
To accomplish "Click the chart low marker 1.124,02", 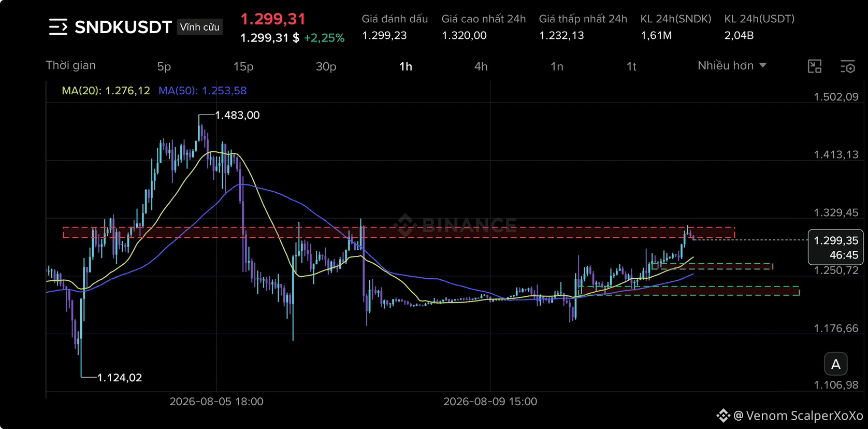I will pos(120,378).
